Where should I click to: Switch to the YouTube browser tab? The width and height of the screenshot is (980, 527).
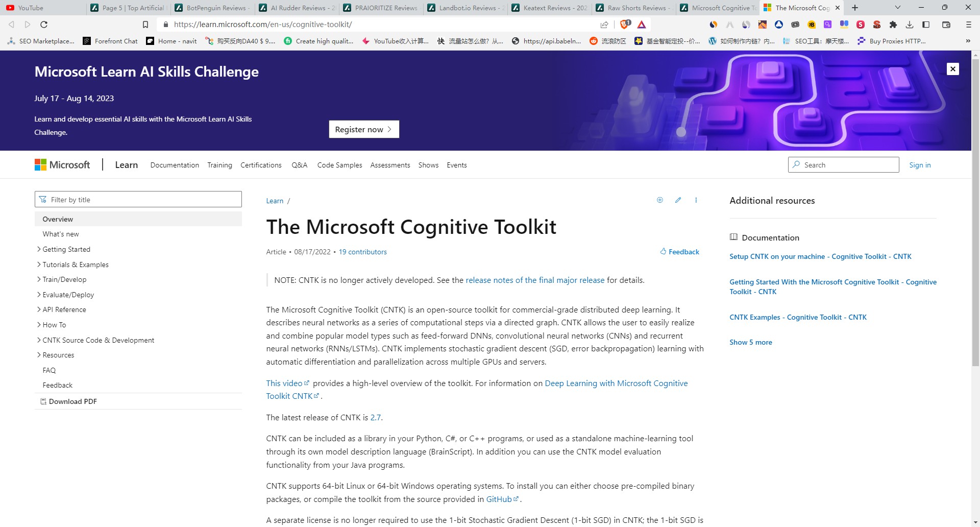31,8
